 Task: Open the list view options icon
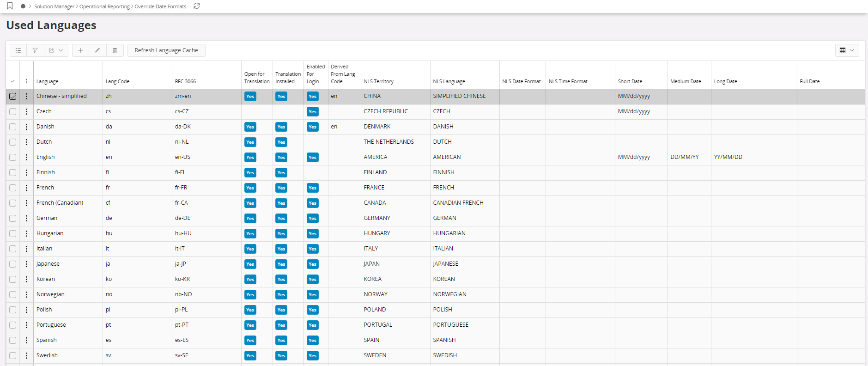(x=18, y=50)
